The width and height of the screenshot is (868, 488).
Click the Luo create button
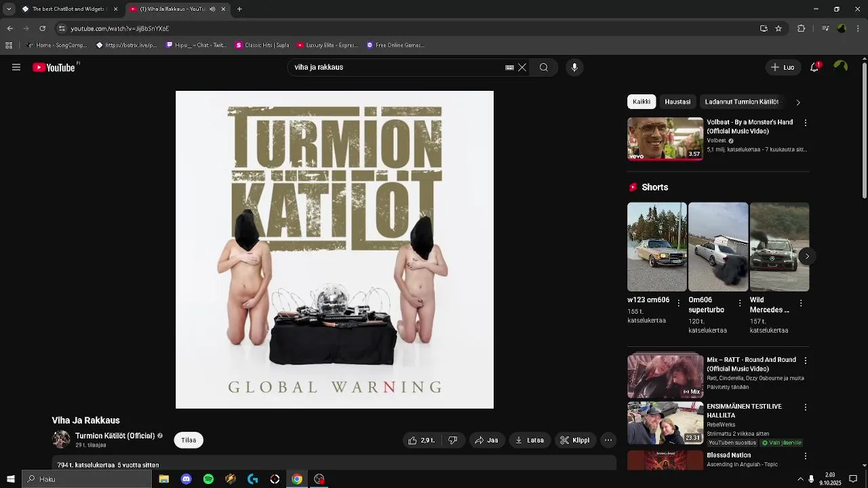pyautogui.click(x=782, y=67)
